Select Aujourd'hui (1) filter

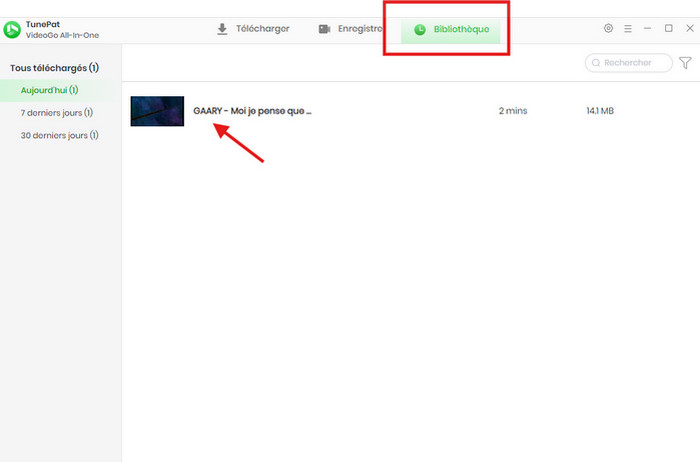(x=60, y=90)
